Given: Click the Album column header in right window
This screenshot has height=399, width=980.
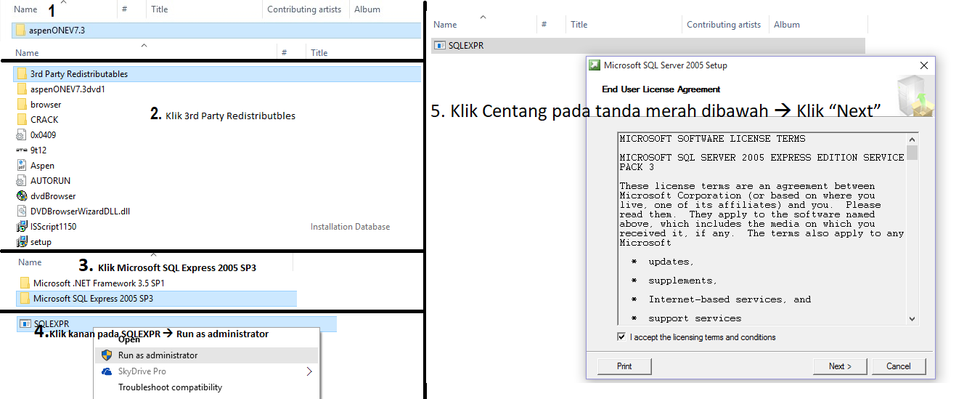Looking at the screenshot, I should 787,25.
